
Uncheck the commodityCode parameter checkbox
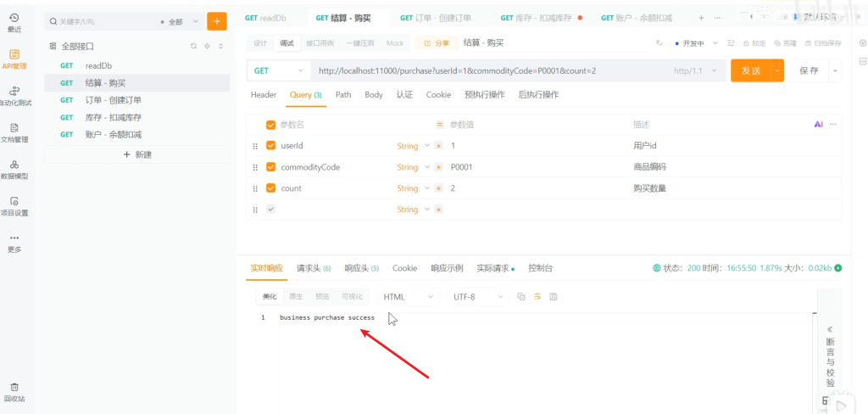click(271, 167)
